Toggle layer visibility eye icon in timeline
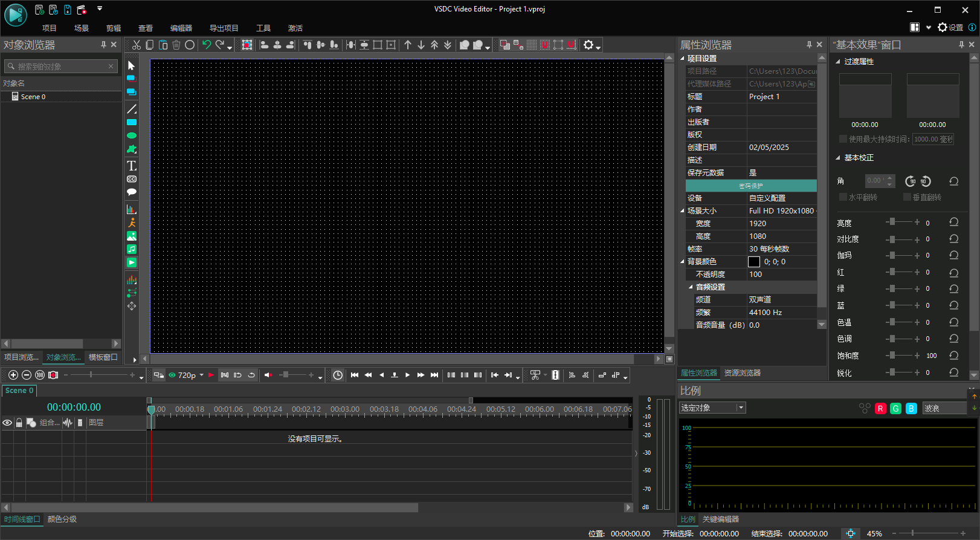 tap(7, 423)
